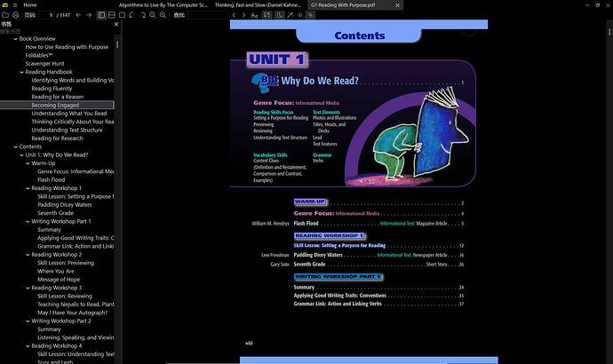Open Home from the title bar
The image size is (613, 364).
(30, 5)
